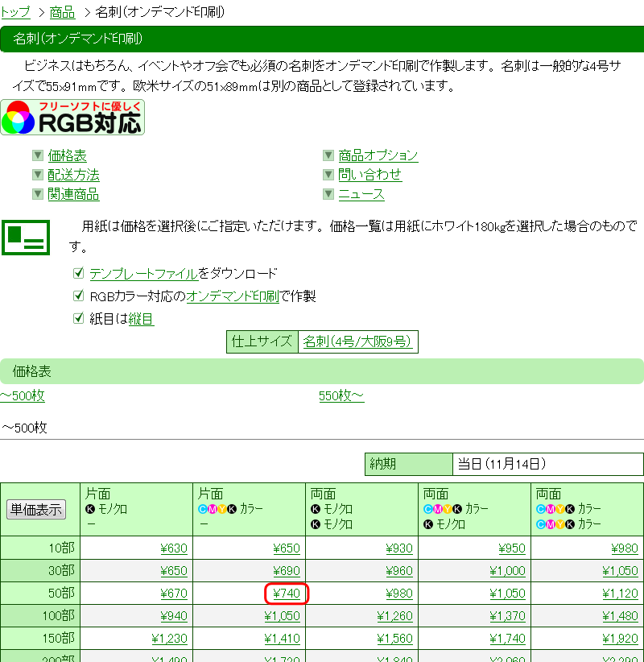Click checkmark next to 紙目は縦目 line
The height and width of the screenshot is (662, 644).
78,318
